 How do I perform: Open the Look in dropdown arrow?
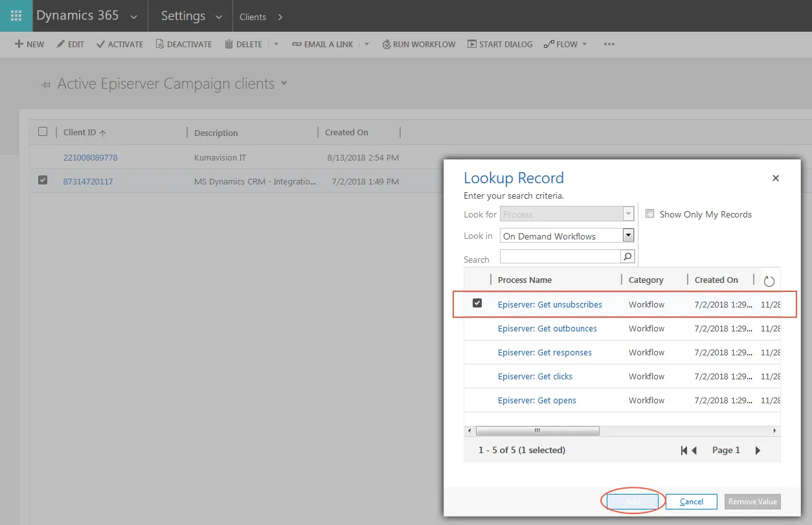(x=628, y=236)
